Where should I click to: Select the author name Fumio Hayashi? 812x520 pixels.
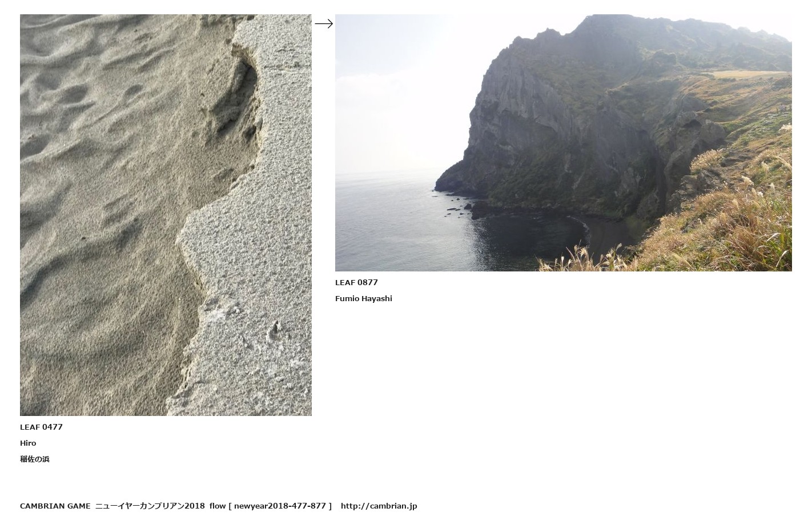click(x=364, y=298)
